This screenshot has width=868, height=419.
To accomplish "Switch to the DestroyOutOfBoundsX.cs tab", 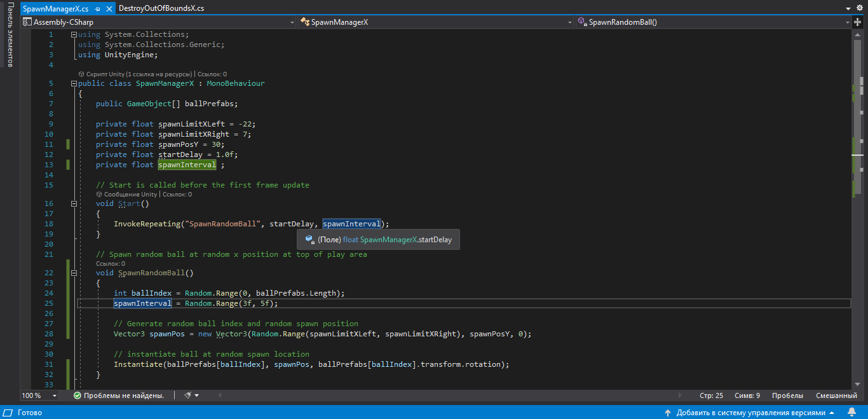I will 161,8.
